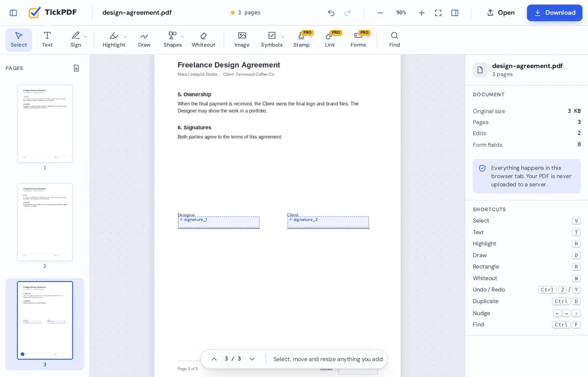Activate the Sign tool

[76, 40]
